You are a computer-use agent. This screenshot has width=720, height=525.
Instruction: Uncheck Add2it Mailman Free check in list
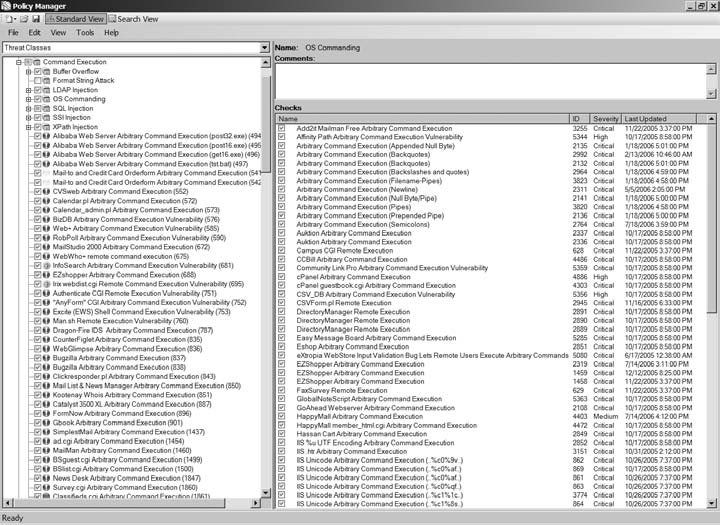[x=281, y=128]
